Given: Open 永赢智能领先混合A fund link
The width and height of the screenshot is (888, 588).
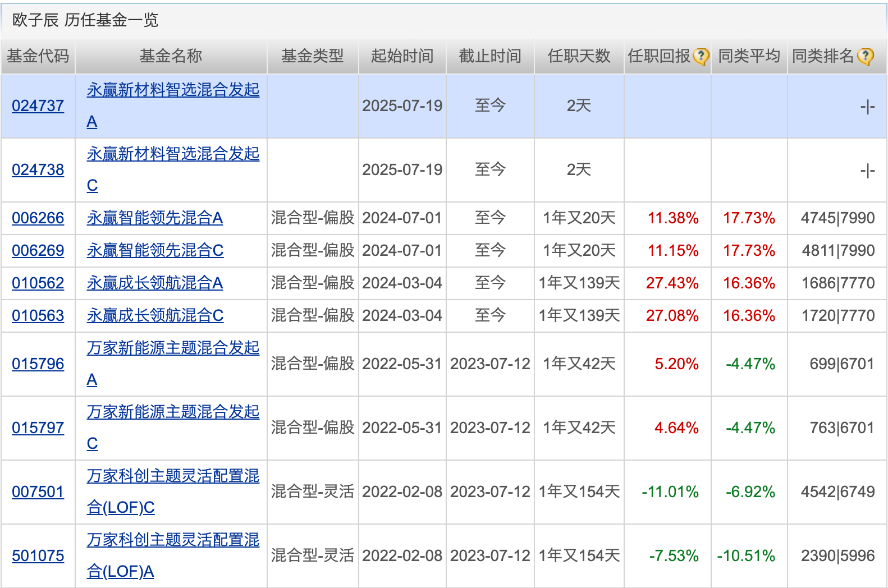Looking at the screenshot, I should click(155, 218).
